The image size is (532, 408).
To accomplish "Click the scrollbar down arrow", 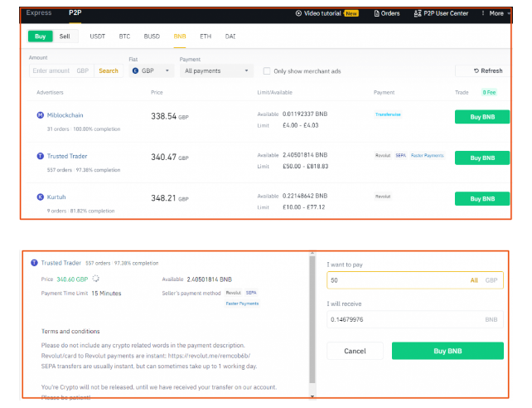I will click(x=312, y=396).
